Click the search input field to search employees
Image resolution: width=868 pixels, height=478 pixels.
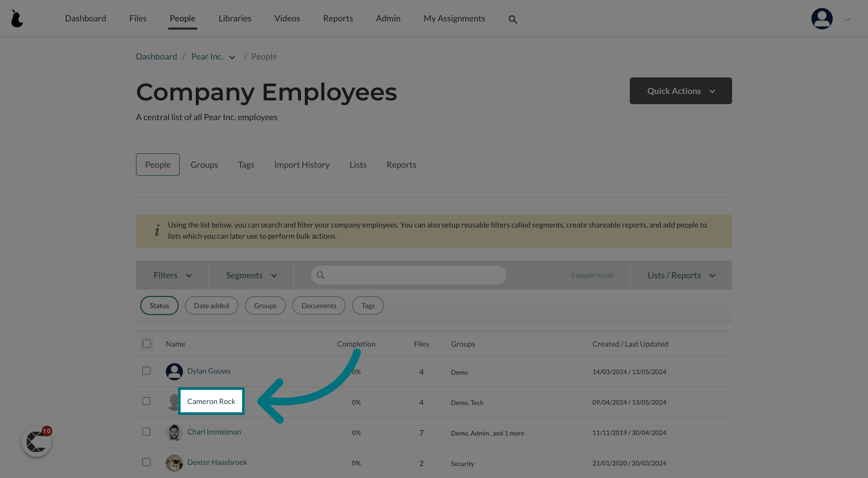[408, 275]
